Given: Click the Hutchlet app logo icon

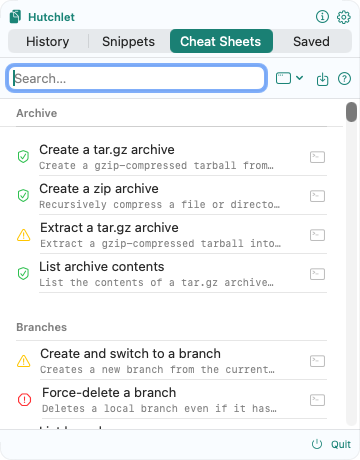Looking at the screenshot, I should click(x=15, y=17).
